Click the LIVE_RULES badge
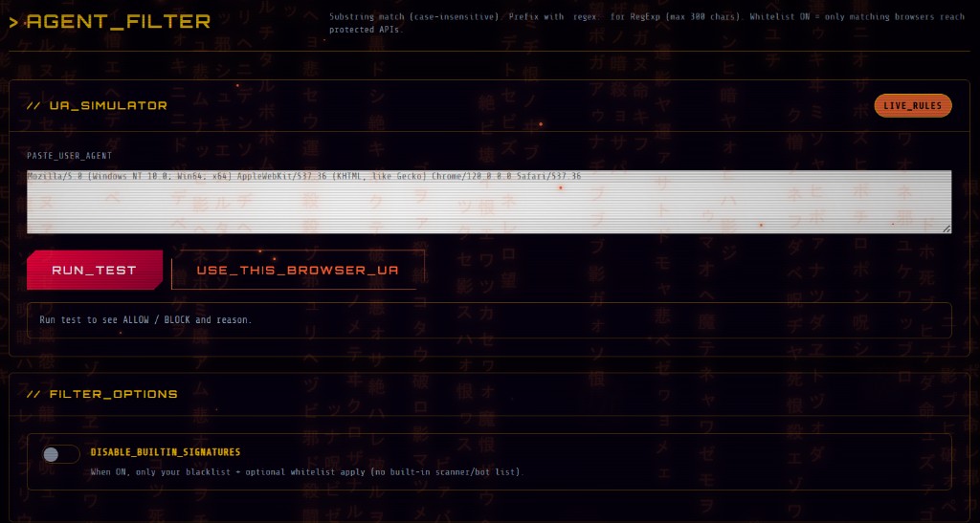The width and height of the screenshot is (980, 523). pos(912,106)
